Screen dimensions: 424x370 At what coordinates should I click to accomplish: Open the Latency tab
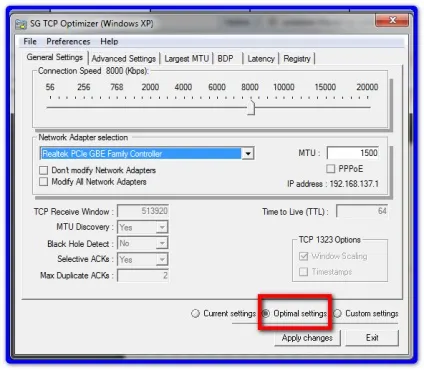pos(261,59)
